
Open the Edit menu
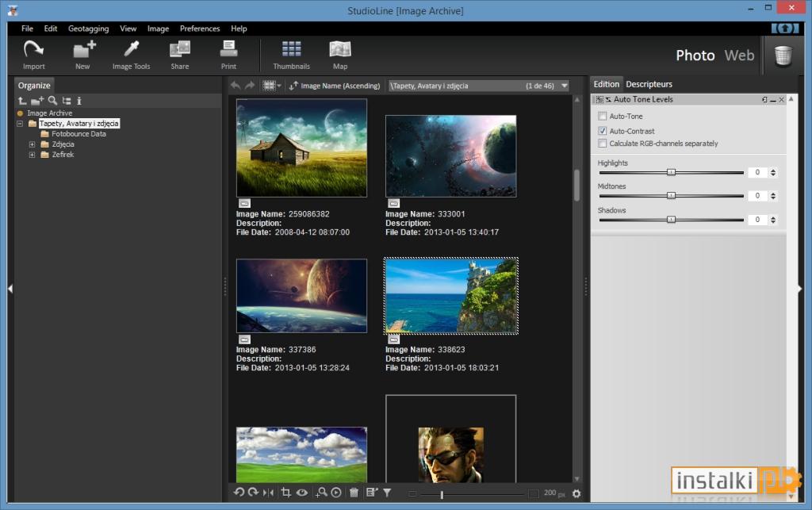click(x=50, y=29)
